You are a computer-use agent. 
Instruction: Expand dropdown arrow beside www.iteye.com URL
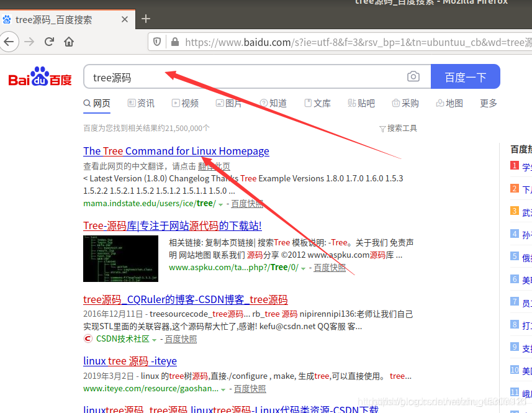[223, 389]
